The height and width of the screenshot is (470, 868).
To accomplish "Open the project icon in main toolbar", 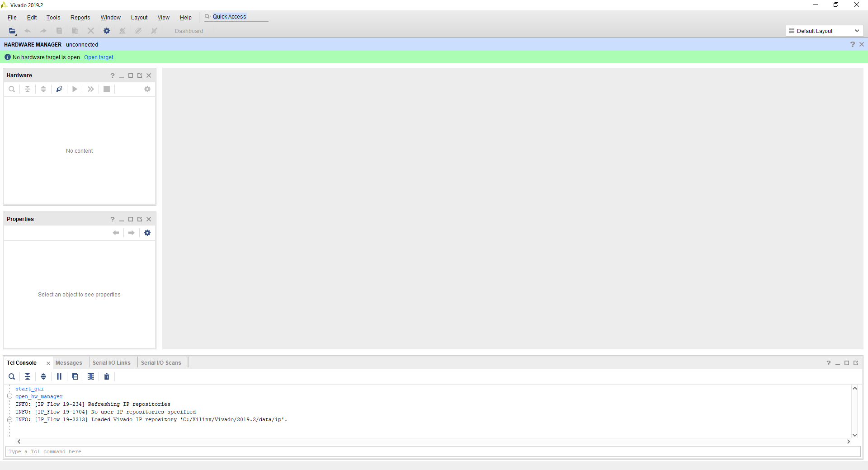I will [x=12, y=31].
